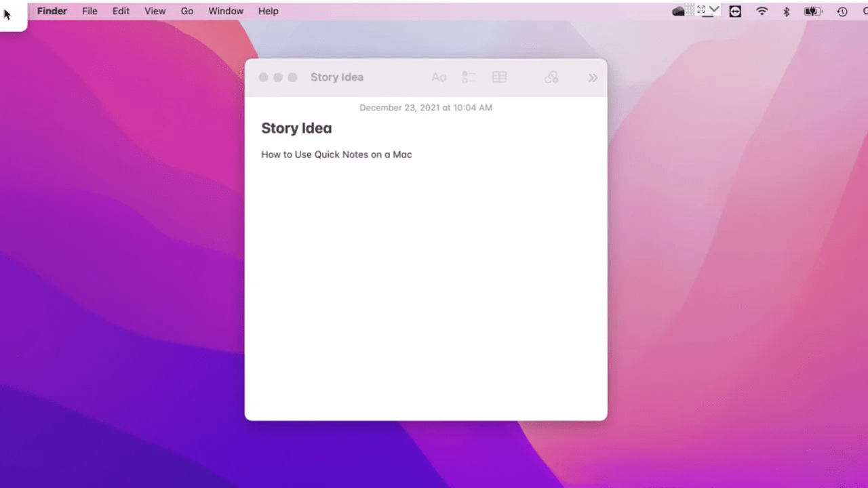
Task: Open the TeamViewer menu bar icon
Action: [735, 11]
